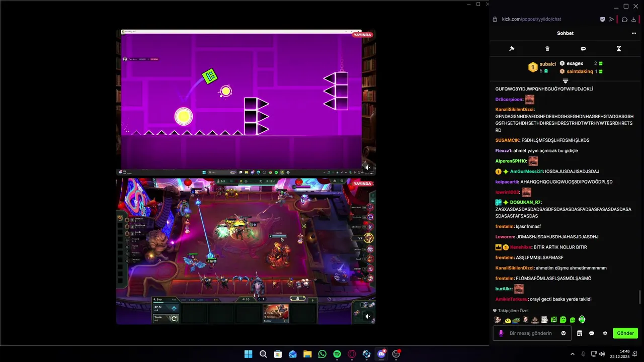Focus the 'Bir mesaj gönderin' message field
Screen dimensions: 644x362
tap(532, 333)
